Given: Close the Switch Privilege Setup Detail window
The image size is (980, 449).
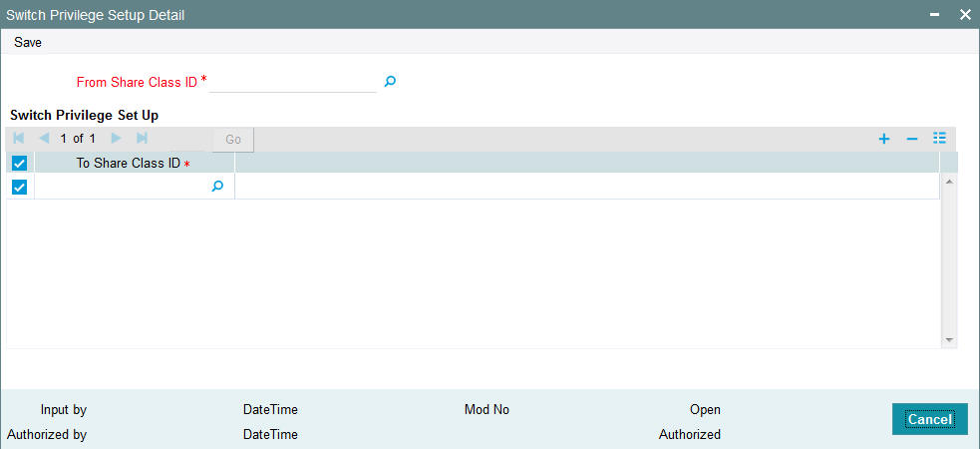Looking at the screenshot, I should 966,15.
